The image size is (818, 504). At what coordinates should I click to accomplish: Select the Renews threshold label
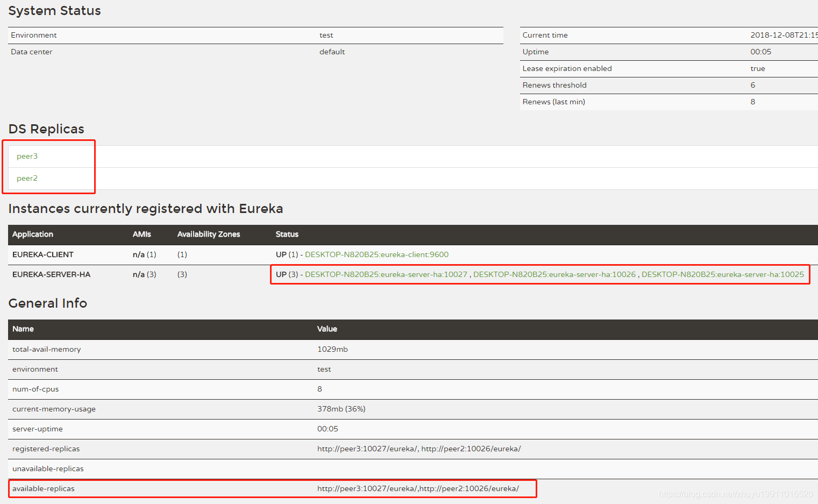[x=554, y=85]
